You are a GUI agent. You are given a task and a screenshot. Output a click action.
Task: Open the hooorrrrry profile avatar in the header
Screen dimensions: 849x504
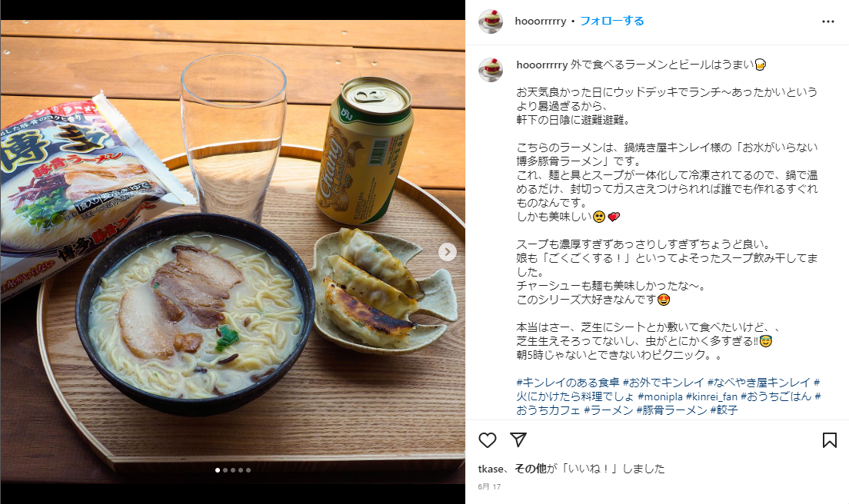pyautogui.click(x=491, y=21)
